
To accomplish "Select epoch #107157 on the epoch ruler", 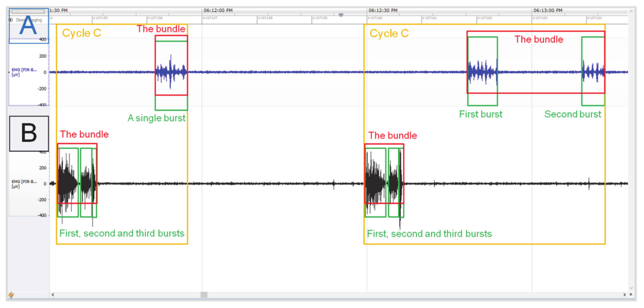I will (211, 18).
